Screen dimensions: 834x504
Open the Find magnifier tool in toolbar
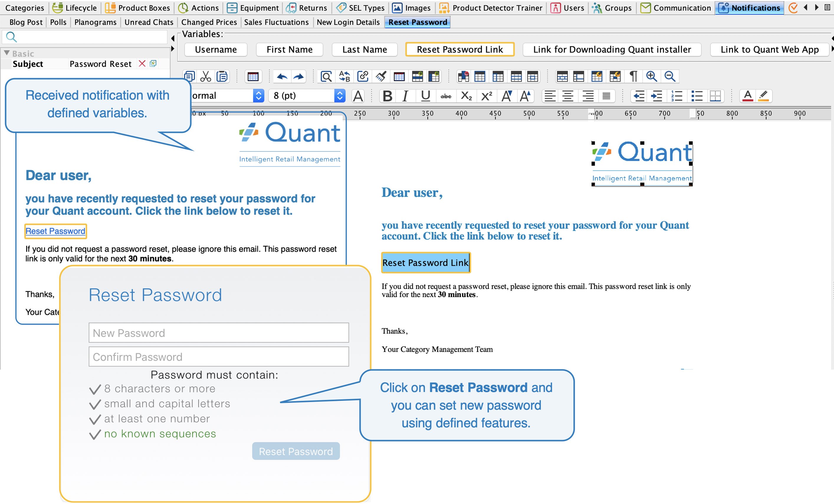click(x=326, y=76)
